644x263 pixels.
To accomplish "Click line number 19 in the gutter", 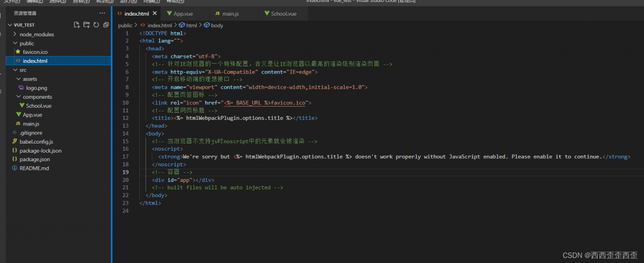I will pos(126,172).
